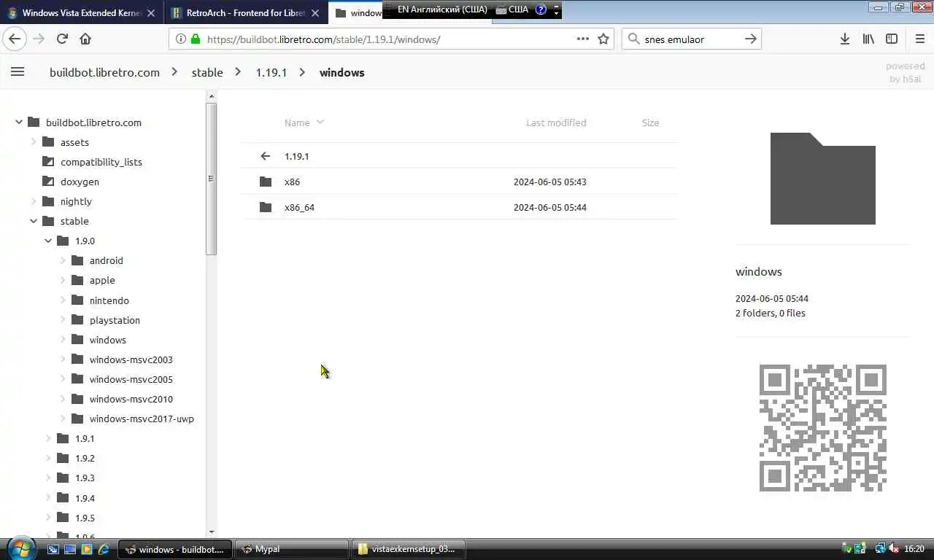Screen dimensions: 934x560
Task: Bookmark this page with the star icon
Action: click(603, 39)
